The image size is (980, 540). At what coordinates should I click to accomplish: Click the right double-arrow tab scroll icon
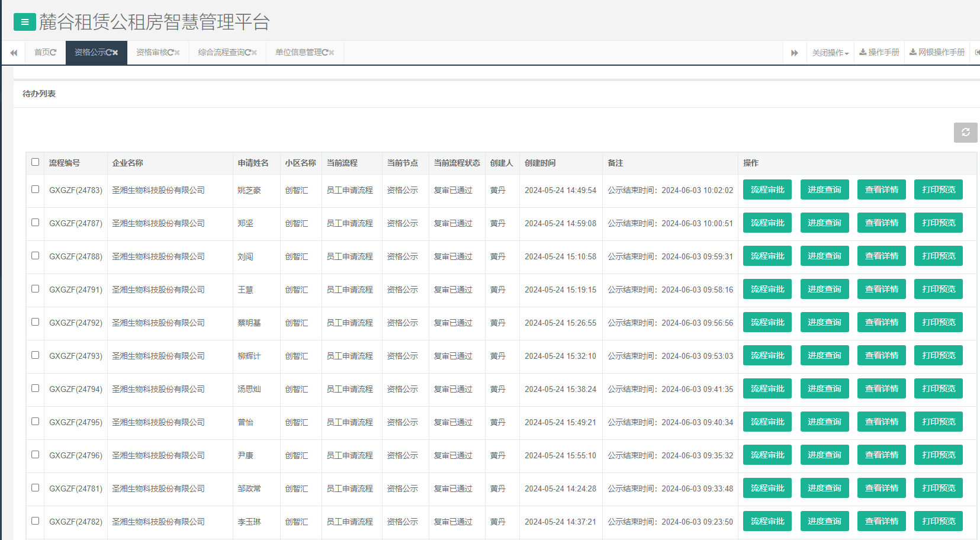point(794,52)
